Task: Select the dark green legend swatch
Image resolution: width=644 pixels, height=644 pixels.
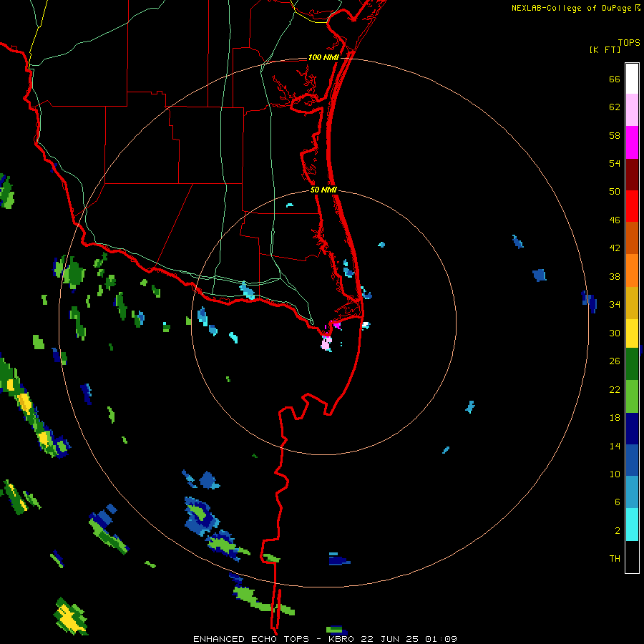Action: click(x=632, y=364)
